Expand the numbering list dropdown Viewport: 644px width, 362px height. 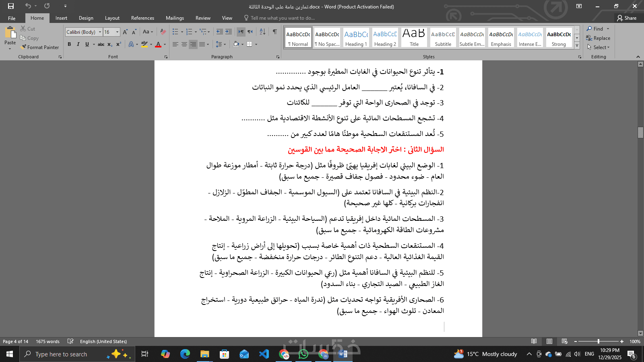pos(196,32)
